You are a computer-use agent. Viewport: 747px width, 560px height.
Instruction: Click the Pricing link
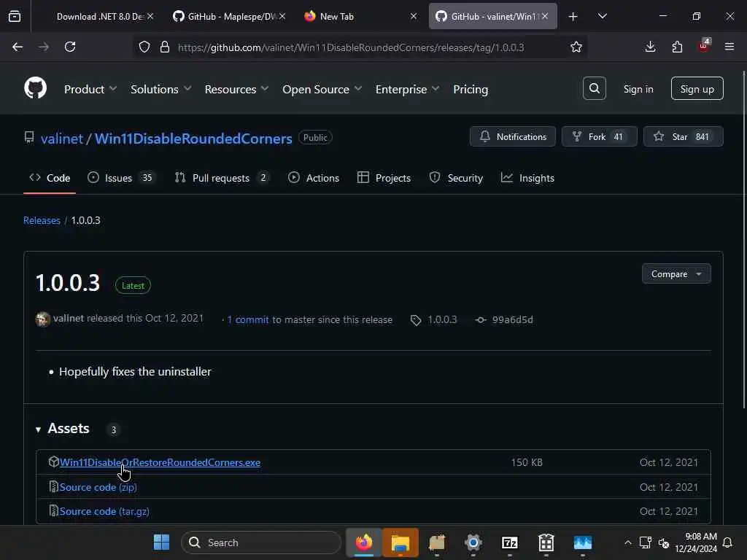point(471,89)
